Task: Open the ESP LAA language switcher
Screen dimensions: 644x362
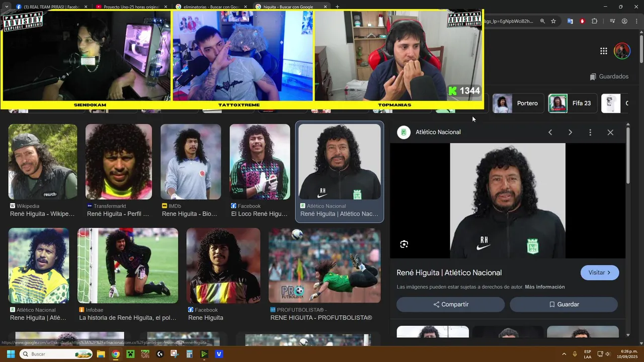Action: coord(588,354)
